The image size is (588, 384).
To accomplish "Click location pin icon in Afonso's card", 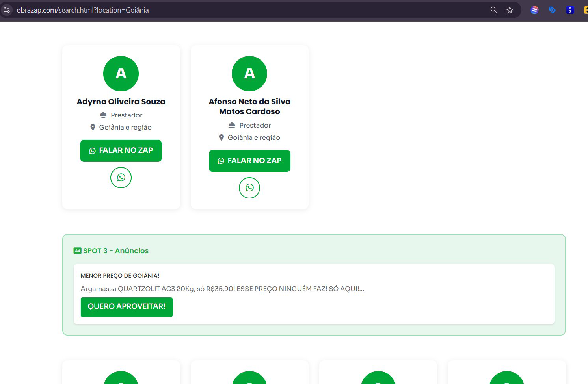I will (x=221, y=137).
